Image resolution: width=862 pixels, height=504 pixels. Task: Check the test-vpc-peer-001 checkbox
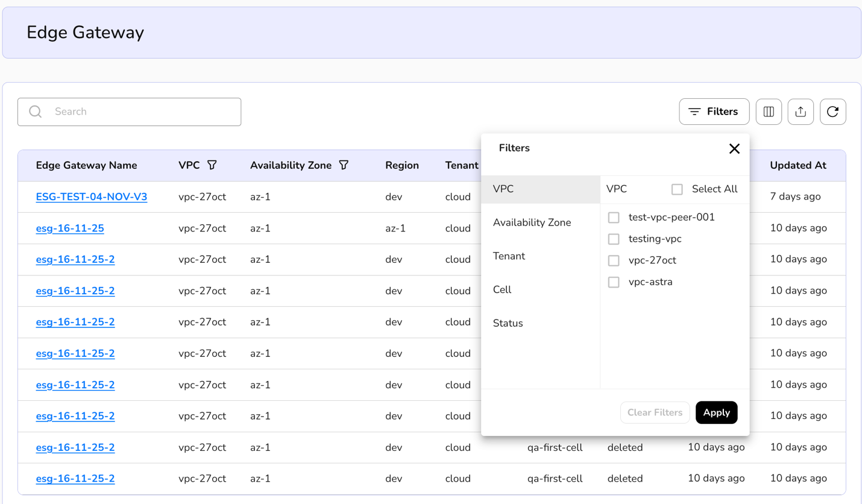[x=614, y=218]
